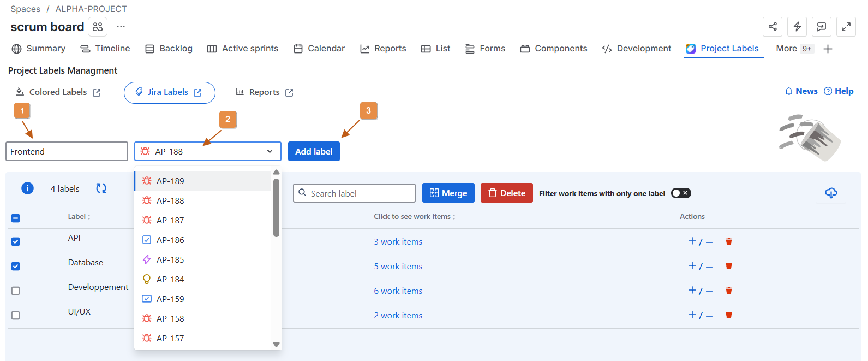The width and height of the screenshot is (868, 361).
Task: Open the Forms tab
Action: 485,49
